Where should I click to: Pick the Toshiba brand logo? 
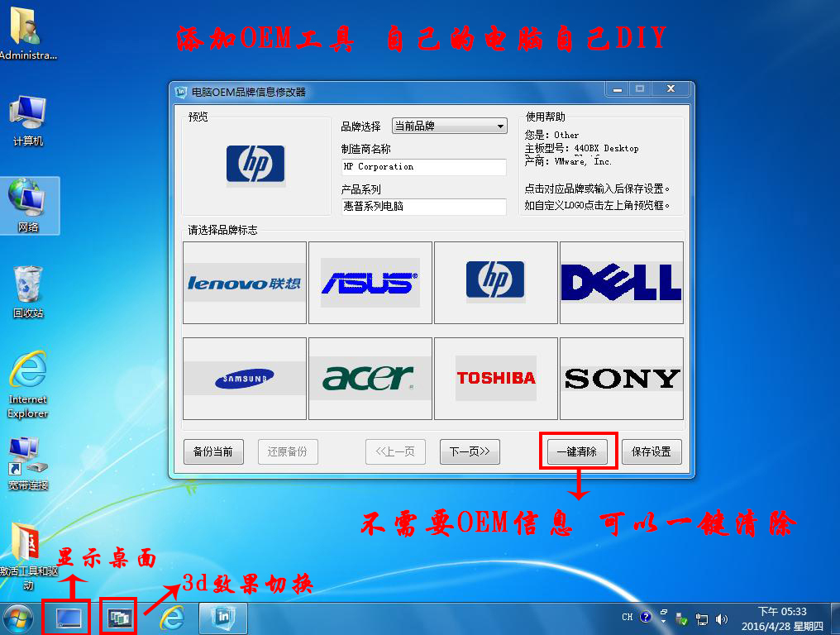[x=496, y=379]
